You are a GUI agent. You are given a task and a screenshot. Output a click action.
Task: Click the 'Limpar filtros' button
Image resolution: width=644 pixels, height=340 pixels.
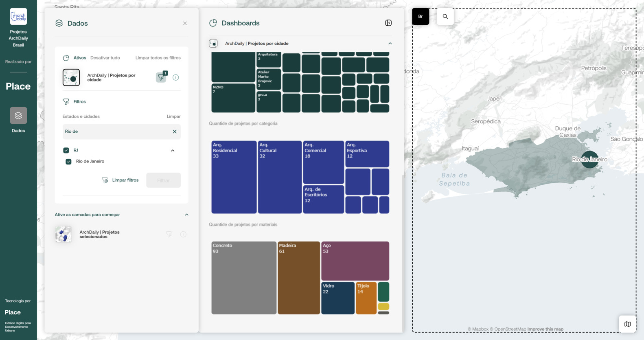click(120, 180)
